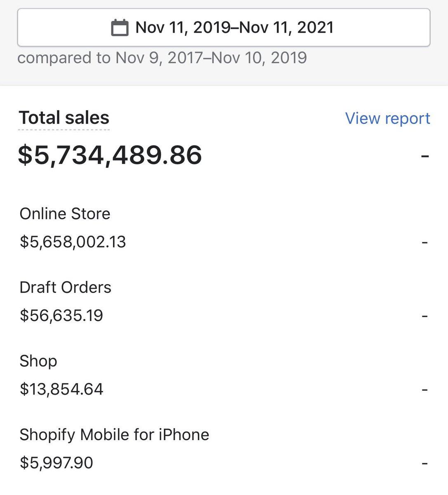
Task: Click the calendar icon in date picker
Action: pos(120,28)
